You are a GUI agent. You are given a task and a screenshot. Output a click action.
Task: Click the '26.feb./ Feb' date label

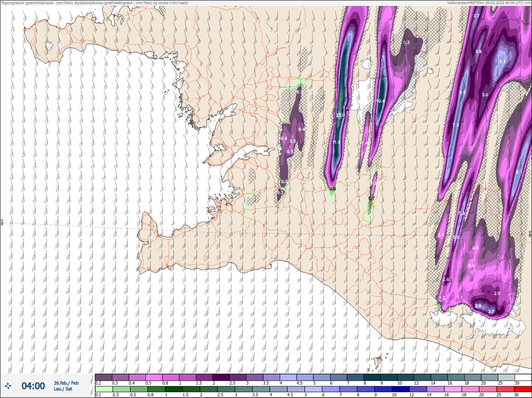(66, 383)
